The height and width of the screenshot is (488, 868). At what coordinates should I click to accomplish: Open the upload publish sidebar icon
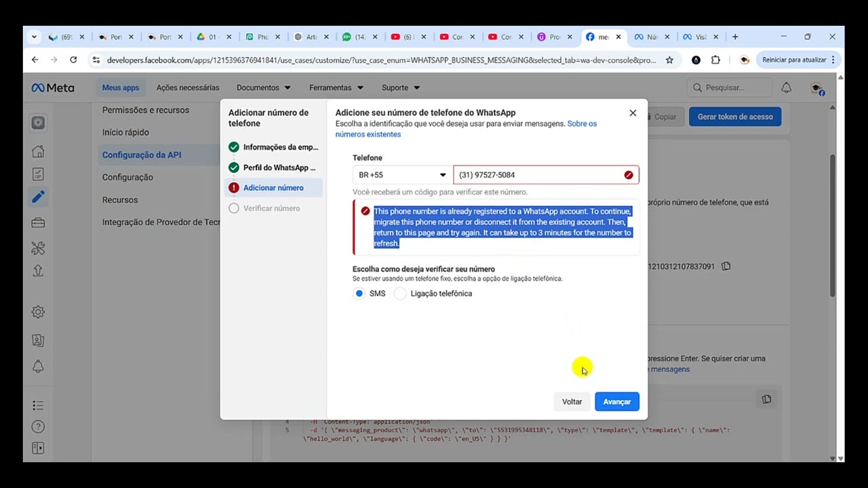[x=38, y=270]
